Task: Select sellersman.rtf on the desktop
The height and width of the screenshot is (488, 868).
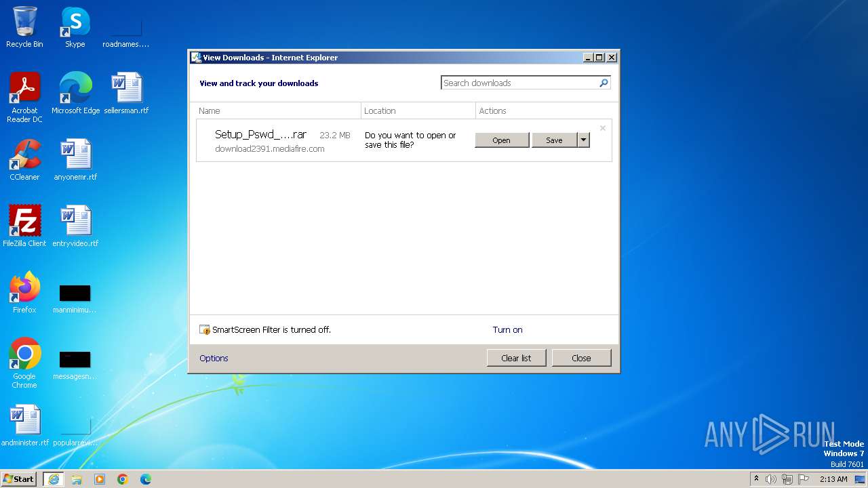Action: [126, 93]
